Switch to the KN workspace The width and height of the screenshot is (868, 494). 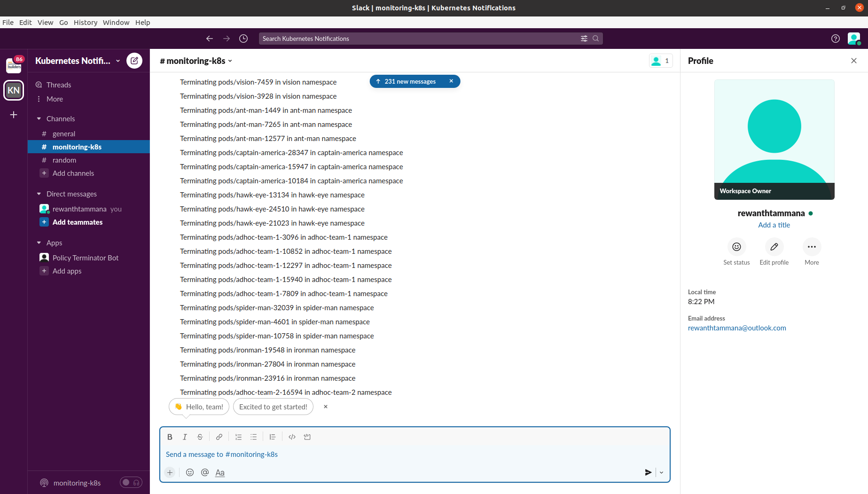point(14,90)
